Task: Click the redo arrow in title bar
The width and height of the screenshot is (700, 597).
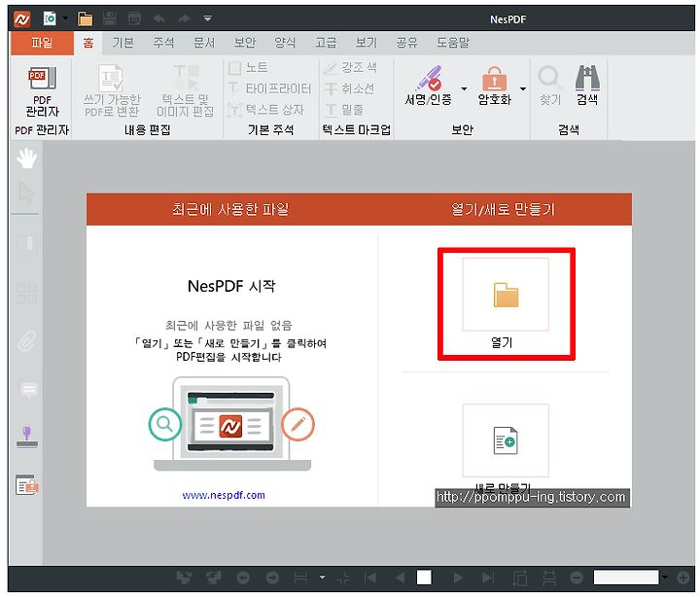Action: coord(184,18)
